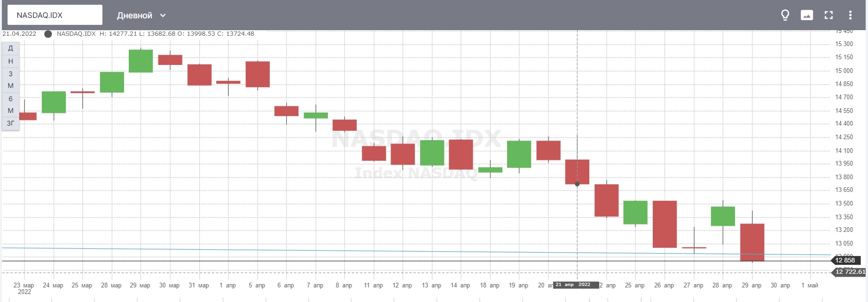Select the red candle for 26 апр
The image size is (868, 302).
(x=665, y=224)
